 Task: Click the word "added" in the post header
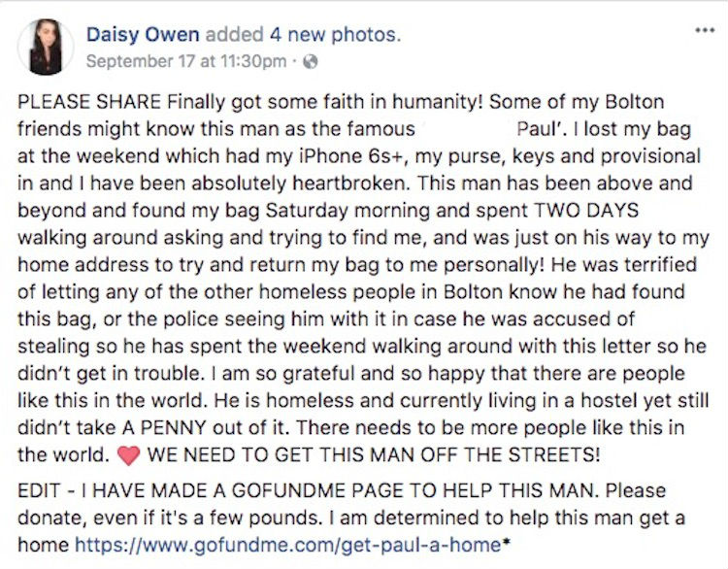[235, 35]
